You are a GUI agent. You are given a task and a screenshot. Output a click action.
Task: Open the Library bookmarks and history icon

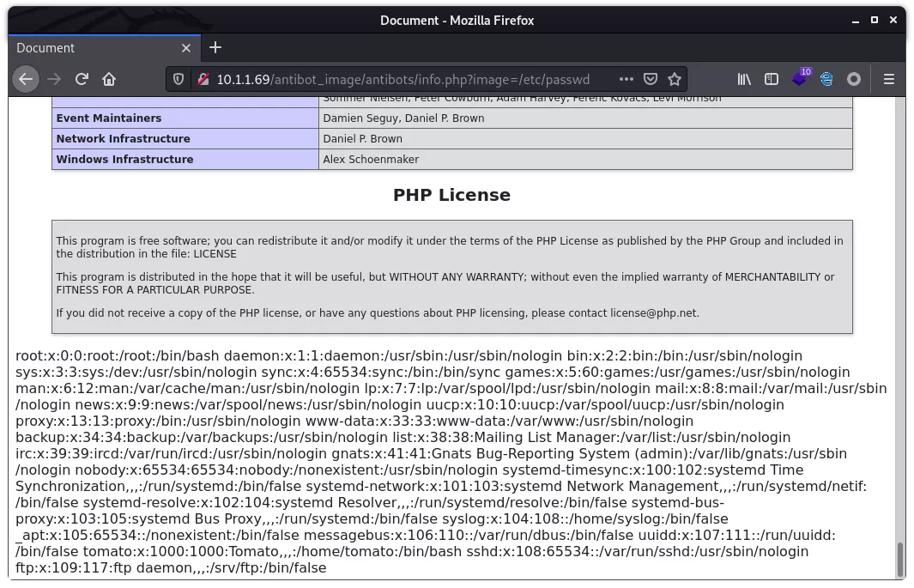click(744, 79)
